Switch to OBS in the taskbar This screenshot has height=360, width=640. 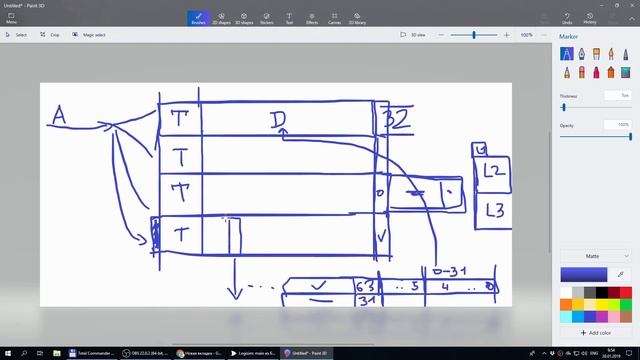[145, 353]
